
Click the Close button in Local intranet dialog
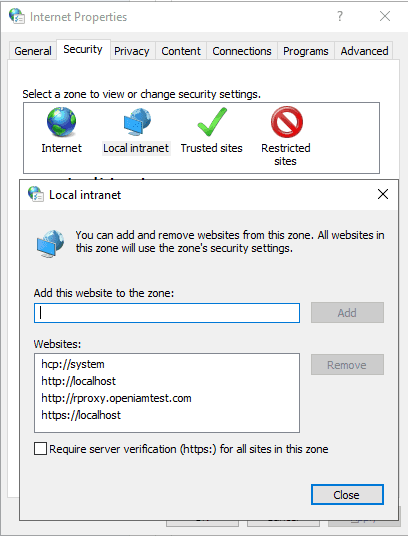(347, 494)
